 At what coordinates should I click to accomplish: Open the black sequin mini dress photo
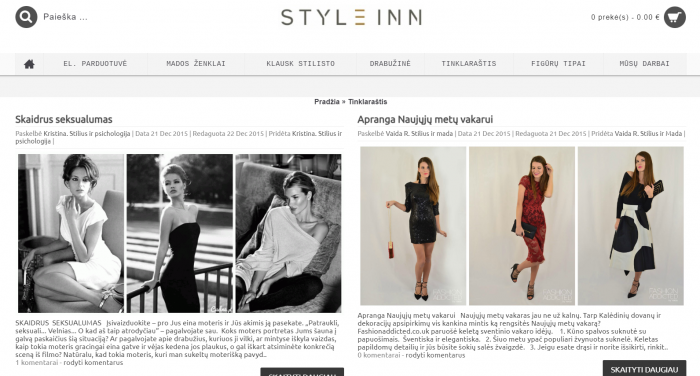click(x=413, y=226)
